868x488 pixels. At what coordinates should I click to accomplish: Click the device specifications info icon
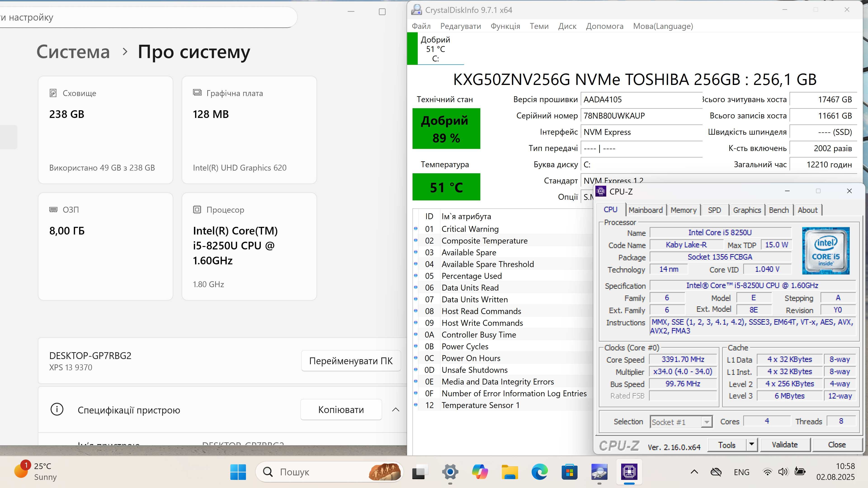click(57, 410)
